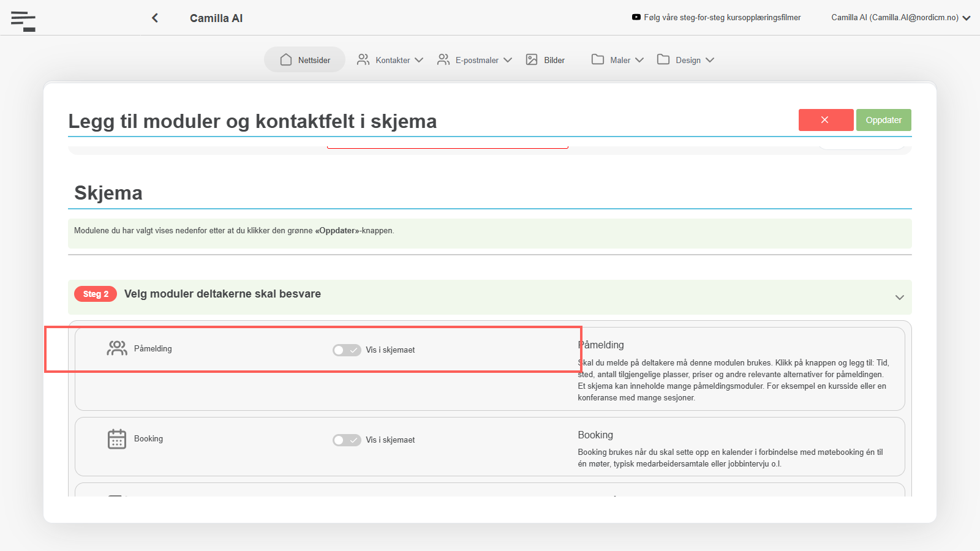Click the 'Skjema' section heading
Image resolution: width=980 pixels, height=551 pixels.
[108, 193]
